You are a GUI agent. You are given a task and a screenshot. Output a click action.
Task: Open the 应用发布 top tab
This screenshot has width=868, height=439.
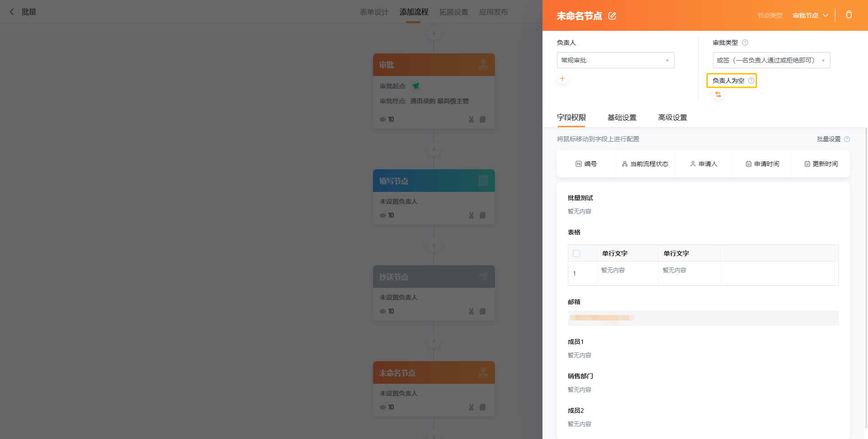pos(493,12)
